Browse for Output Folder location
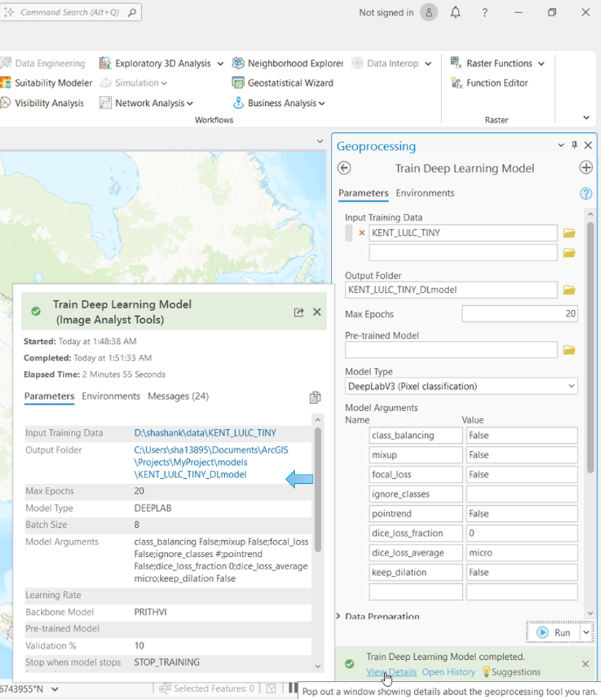The height and width of the screenshot is (700, 601). (570, 291)
